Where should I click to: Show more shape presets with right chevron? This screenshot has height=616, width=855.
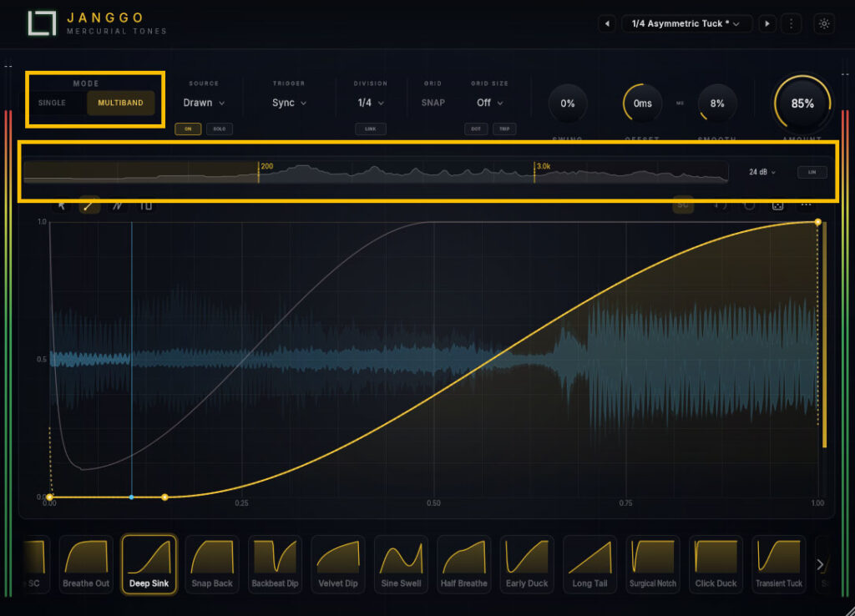pos(821,565)
